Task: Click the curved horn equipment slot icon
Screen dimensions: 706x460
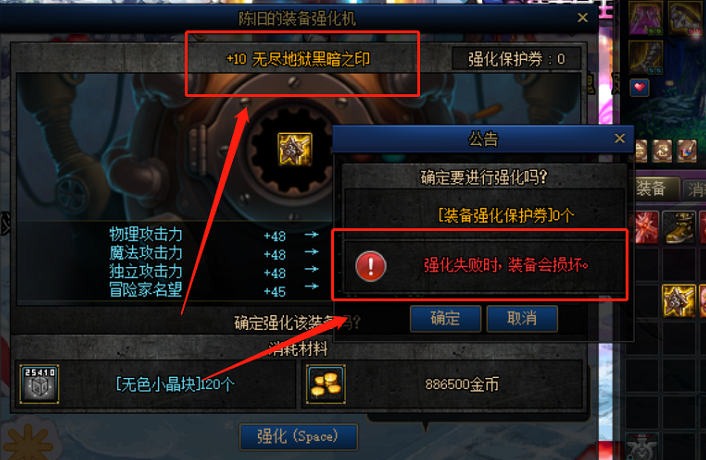Action: click(x=646, y=57)
